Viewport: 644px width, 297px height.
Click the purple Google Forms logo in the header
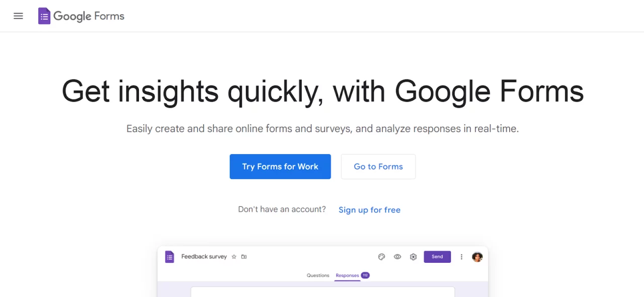(x=44, y=16)
